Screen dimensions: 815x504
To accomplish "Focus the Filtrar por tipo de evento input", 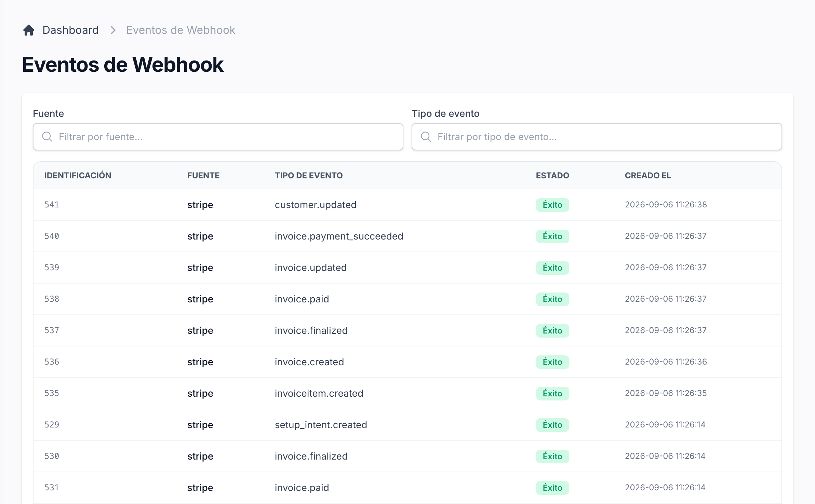I will 597,137.
